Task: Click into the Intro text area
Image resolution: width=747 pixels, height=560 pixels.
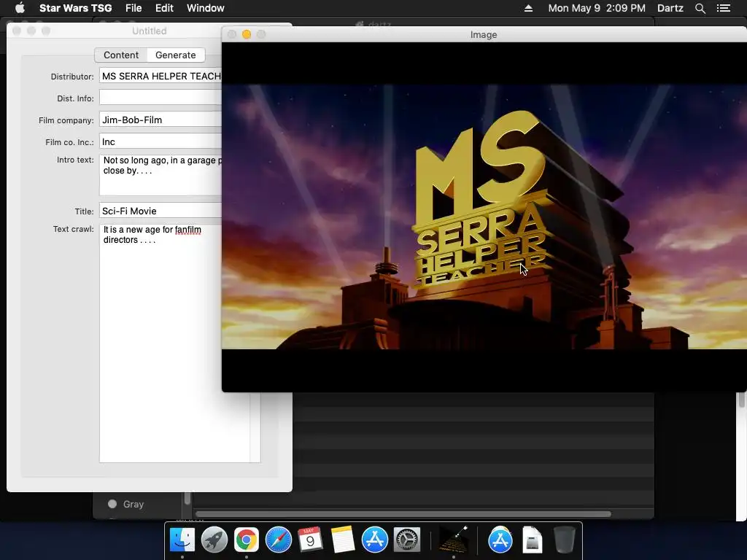Action: pos(160,174)
